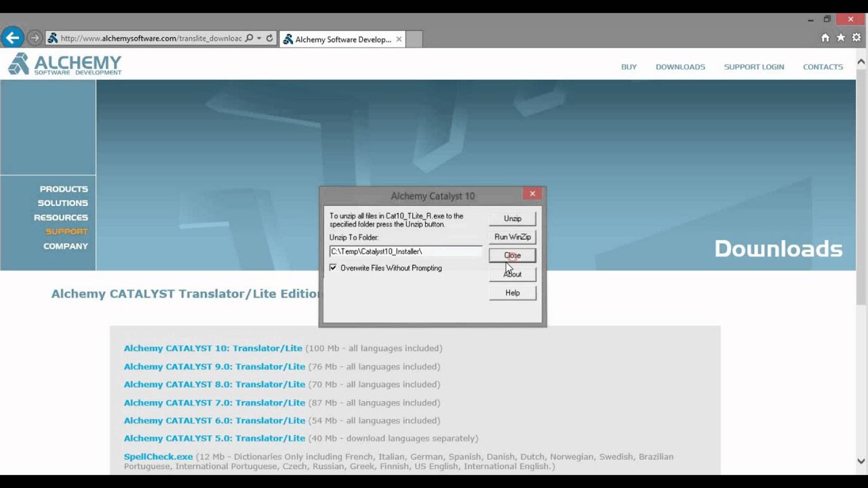
Task: Open COMPANY in the sidebar
Action: pos(66,246)
